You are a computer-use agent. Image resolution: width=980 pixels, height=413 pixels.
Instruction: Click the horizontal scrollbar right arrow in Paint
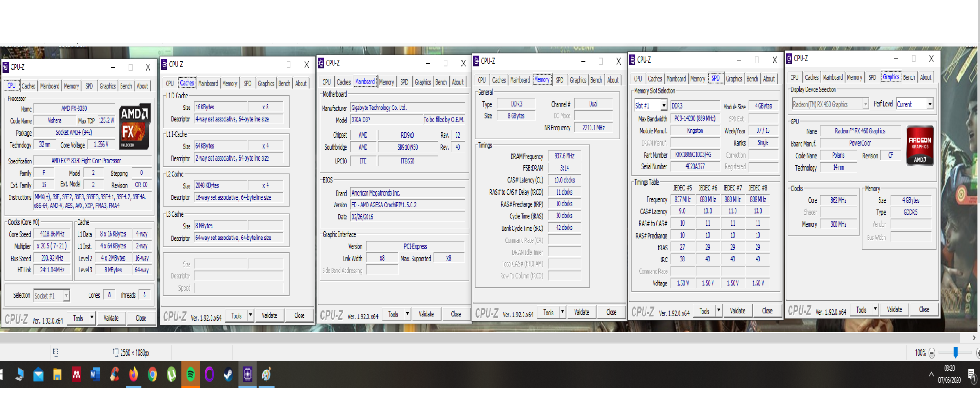pyautogui.click(x=974, y=337)
